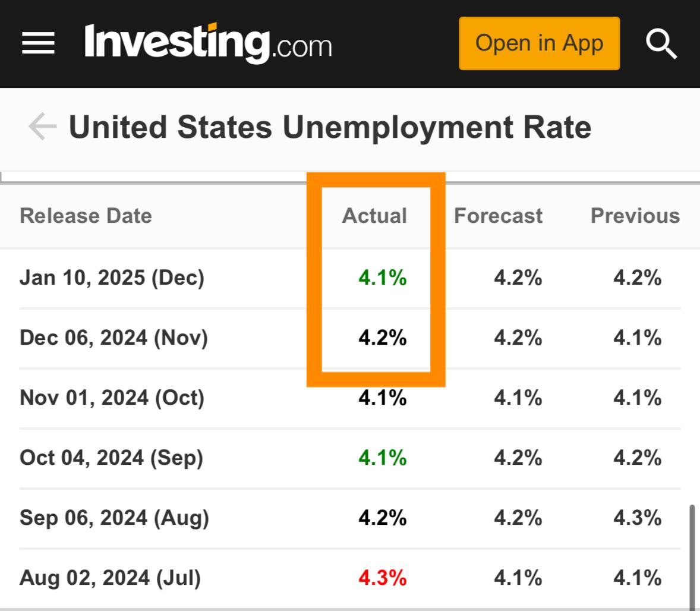Select the Oct 04, 2024 (Sep) row

point(111,458)
